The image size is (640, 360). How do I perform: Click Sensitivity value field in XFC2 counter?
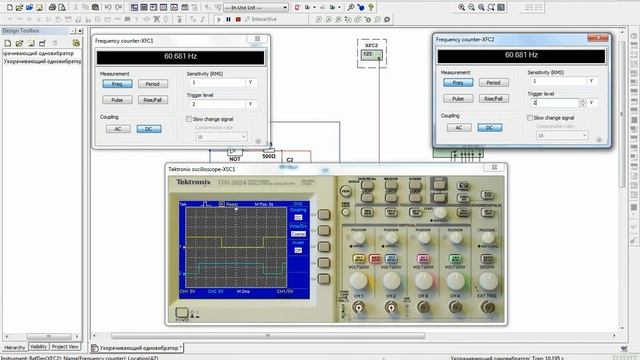(558, 81)
